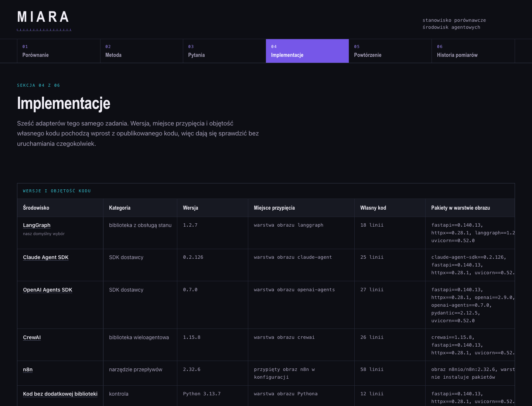Click the LangGraph version 1.2.7
Screen dimensions: 532x406
(190, 225)
